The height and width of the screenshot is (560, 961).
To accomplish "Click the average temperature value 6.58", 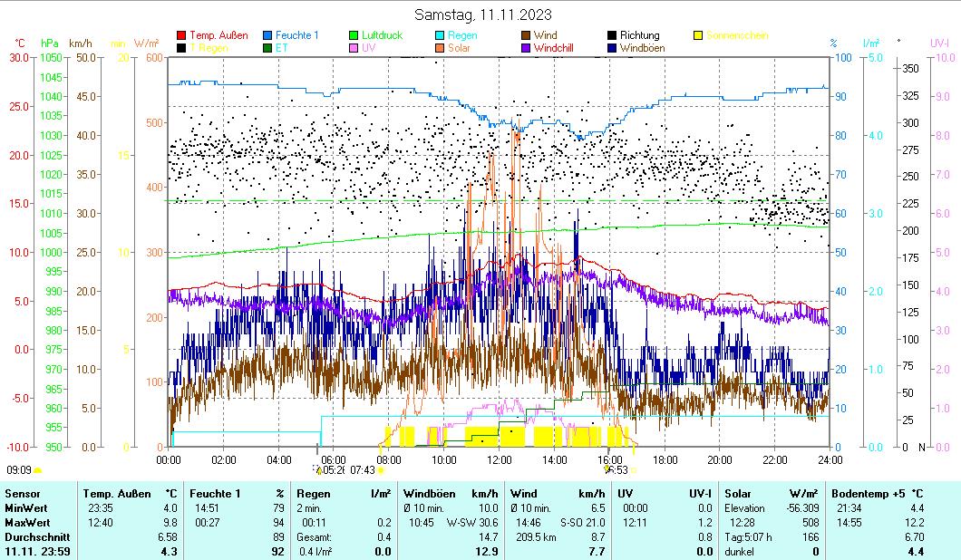I will pyautogui.click(x=168, y=536).
